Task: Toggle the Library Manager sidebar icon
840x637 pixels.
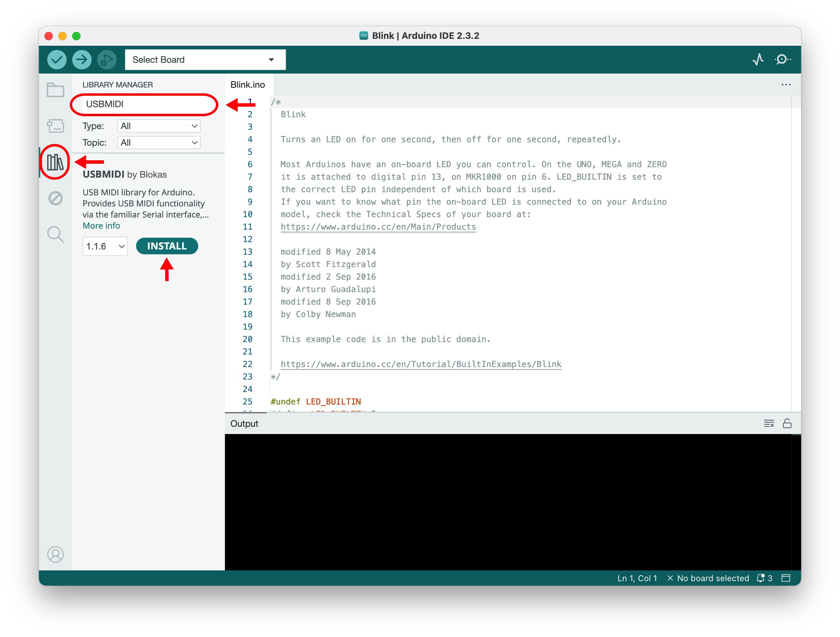Action: (56, 162)
